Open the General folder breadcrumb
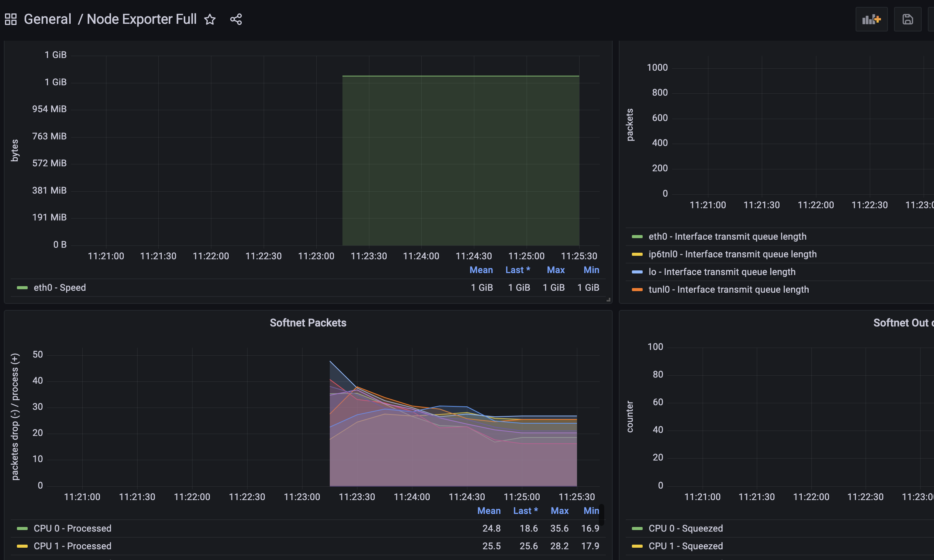This screenshot has width=934, height=560. click(48, 19)
